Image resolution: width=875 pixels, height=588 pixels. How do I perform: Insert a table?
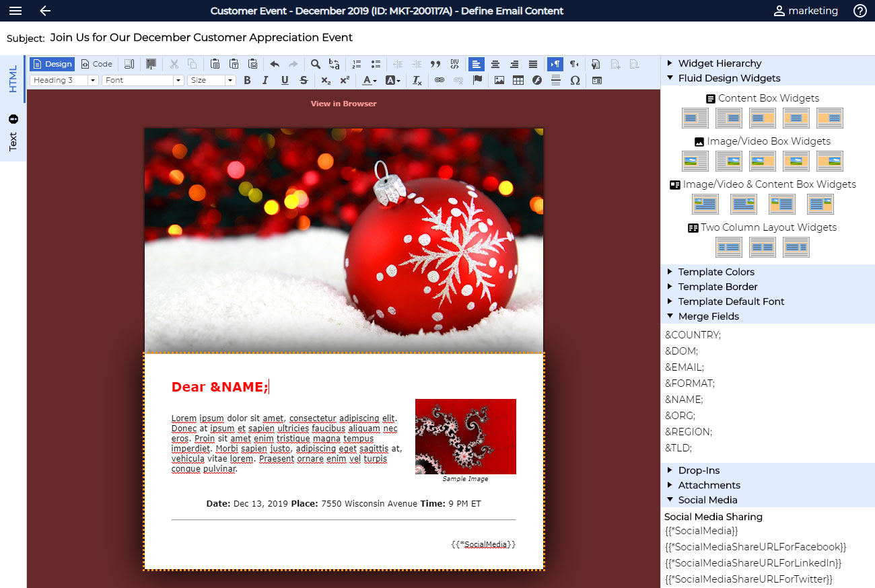[518, 80]
